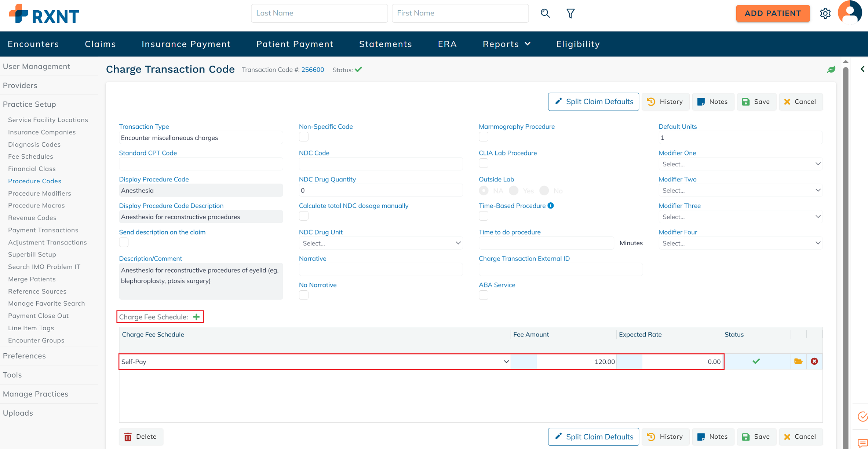Remove the Self-Pay fee schedule row
The image size is (868, 449).
(x=814, y=361)
